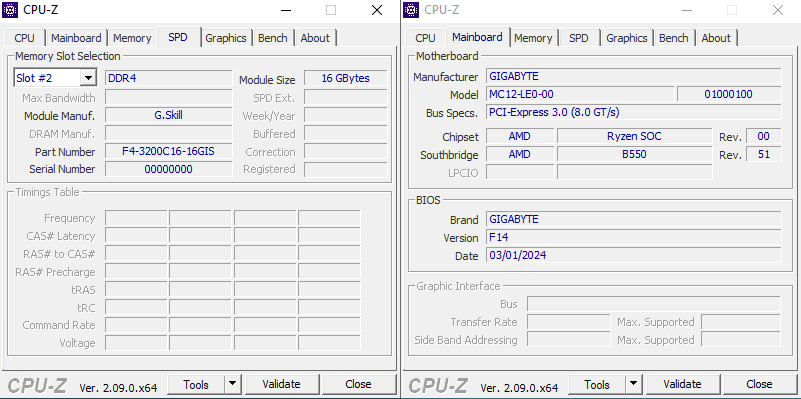Open Memory tab in left window

tap(132, 38)
